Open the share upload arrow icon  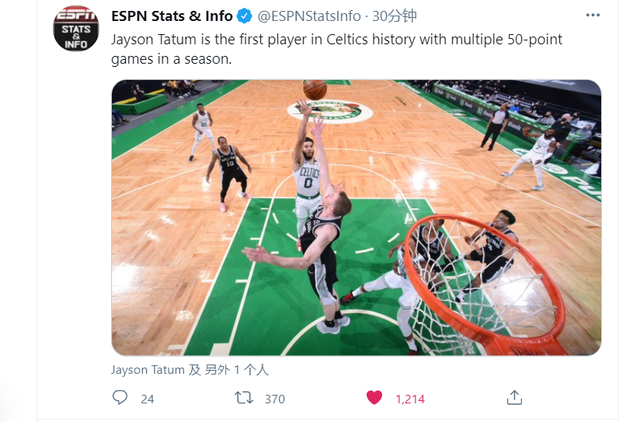[x=514, y=398]
